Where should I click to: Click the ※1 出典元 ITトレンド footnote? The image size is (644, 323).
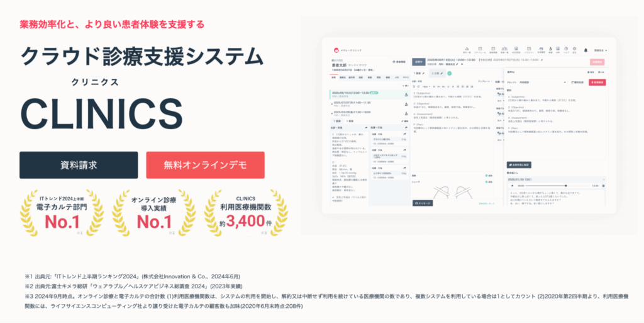[x=133, y=276]
